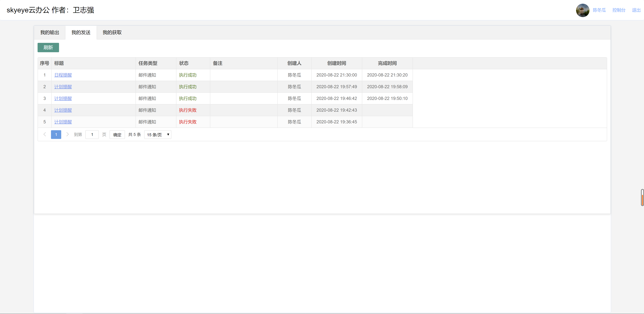Open the failed 计划提醒 task in row 4

click(x=63, y=110)
